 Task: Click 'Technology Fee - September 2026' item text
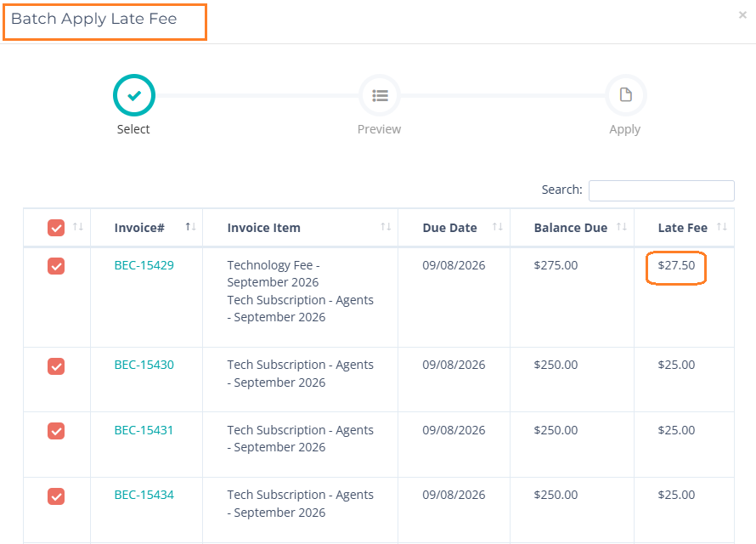pos(274,274)
